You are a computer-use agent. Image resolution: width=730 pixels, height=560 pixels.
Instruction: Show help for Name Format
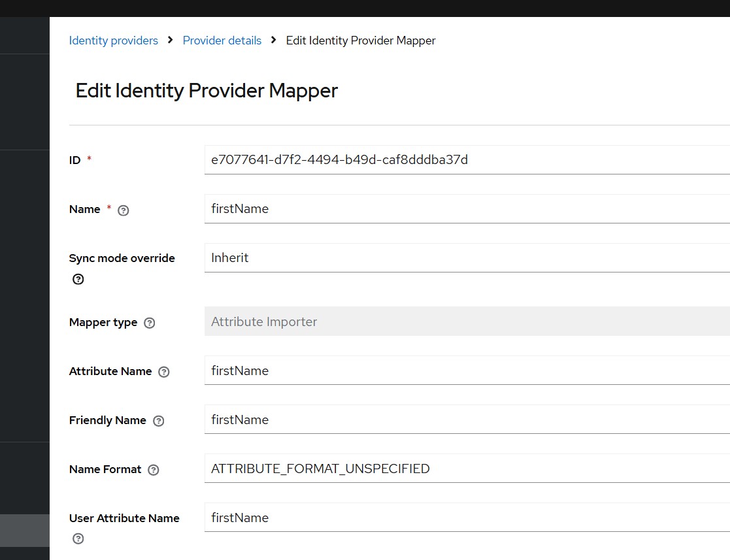pos(153,470)
